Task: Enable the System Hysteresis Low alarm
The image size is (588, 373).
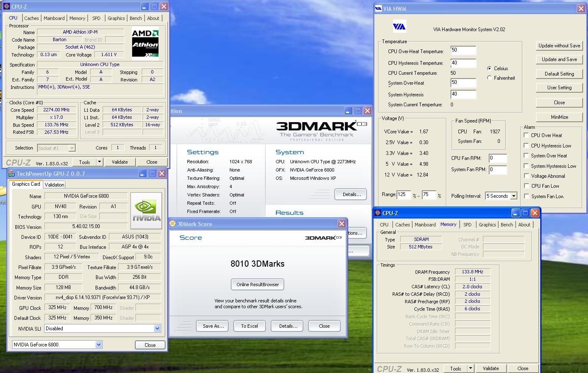Action: [526, 166]
